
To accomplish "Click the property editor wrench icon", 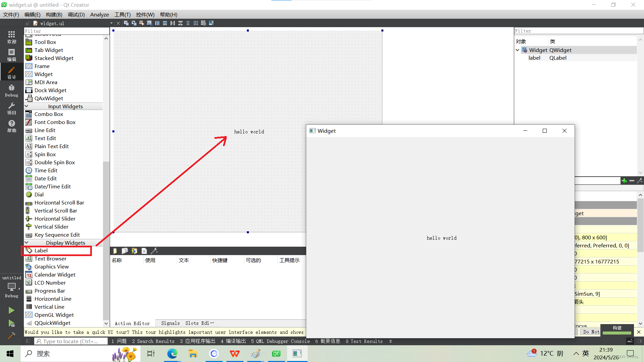I will (x=640, y=181).
